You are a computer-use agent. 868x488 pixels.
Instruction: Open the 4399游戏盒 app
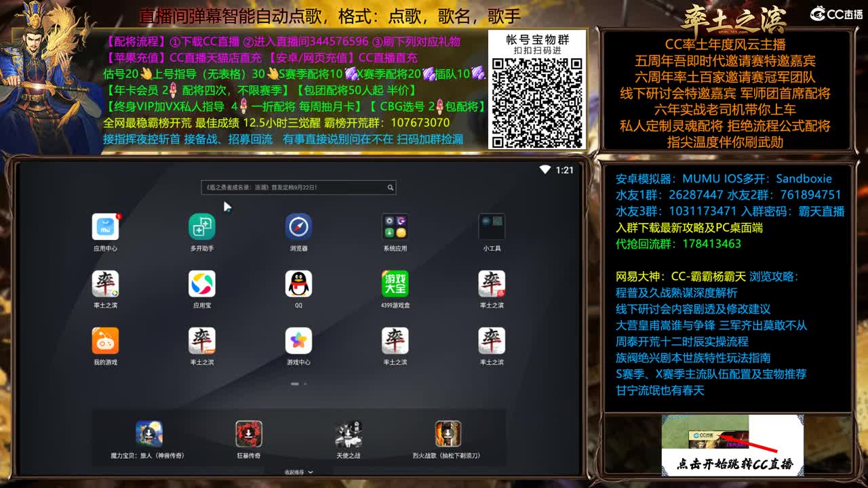point(395,284)
